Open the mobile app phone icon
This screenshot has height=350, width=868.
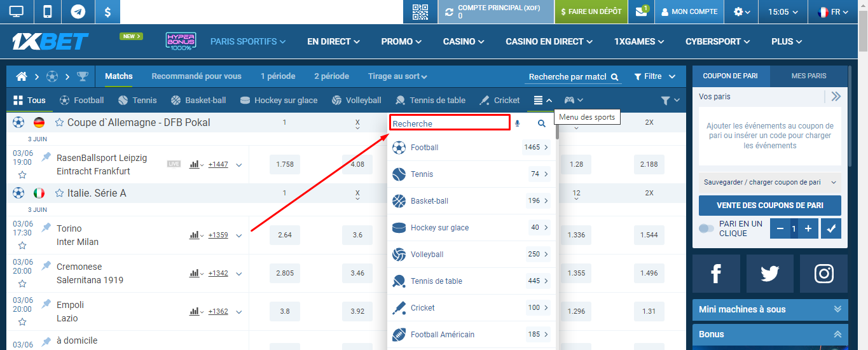[48, 11]
